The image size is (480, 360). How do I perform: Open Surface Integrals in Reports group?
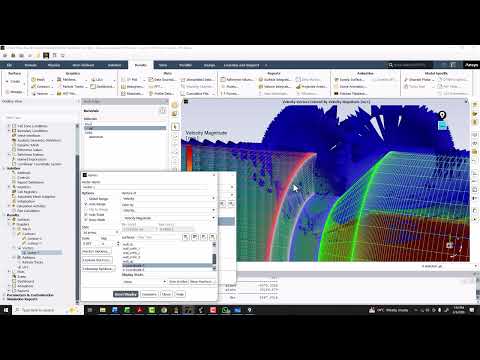275,80
